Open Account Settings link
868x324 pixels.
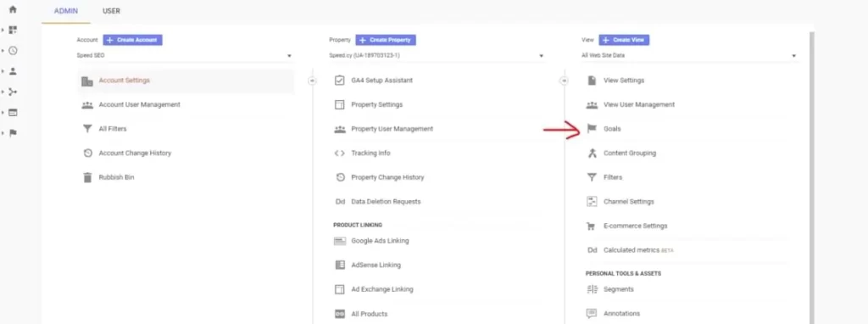(x=124, y=81)
